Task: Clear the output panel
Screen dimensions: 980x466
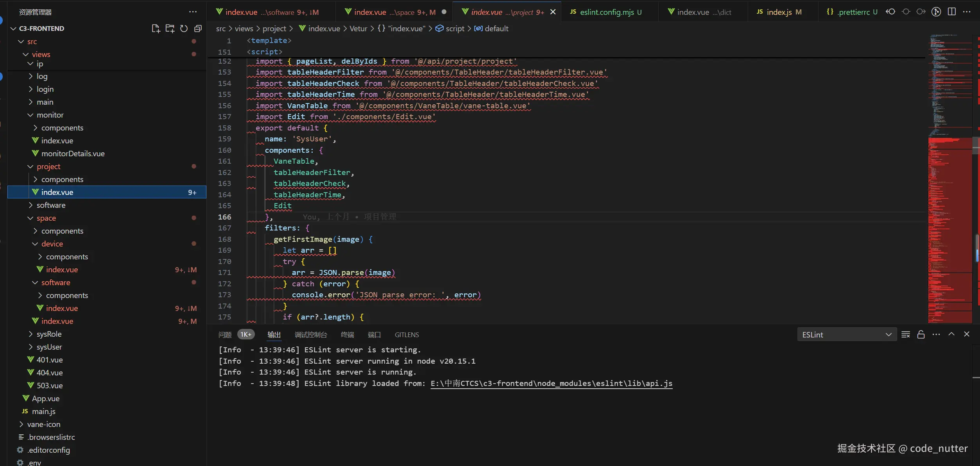Action: click(x=906, y=335)
